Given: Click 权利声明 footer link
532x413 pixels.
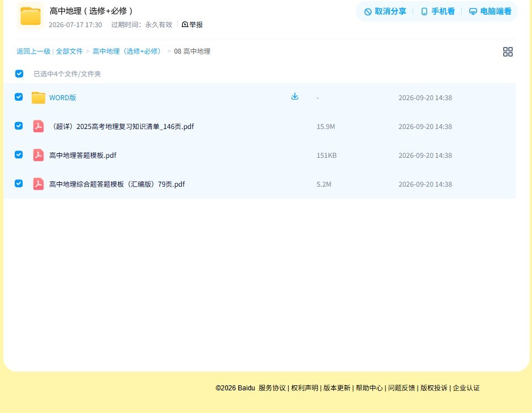Looking at the screenshot, I should pyautogui.click(x=304, y=388).
